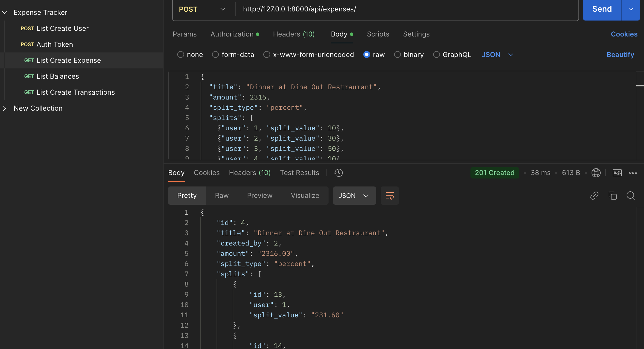This screenshot has width=644, height=349.
Task: Open the response more options ellipsis
Action: (x=633, y=173)
